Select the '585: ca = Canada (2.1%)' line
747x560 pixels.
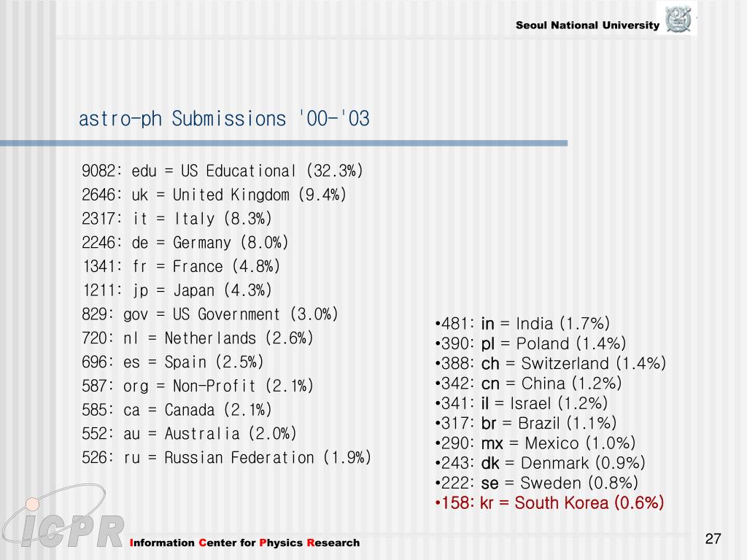point(177,410)
